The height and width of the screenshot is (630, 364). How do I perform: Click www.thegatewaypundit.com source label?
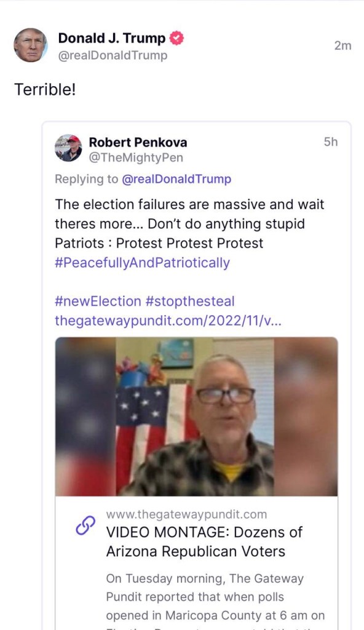tap(186, 514)
